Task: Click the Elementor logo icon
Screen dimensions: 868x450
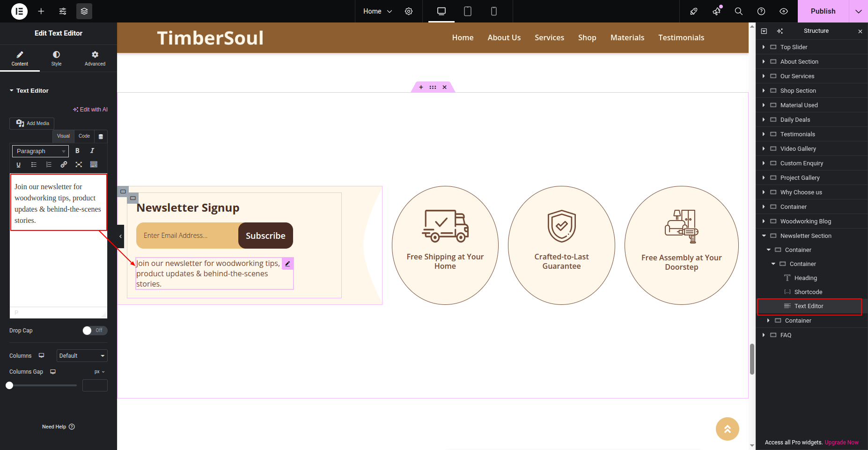Action: pos(19,11)
